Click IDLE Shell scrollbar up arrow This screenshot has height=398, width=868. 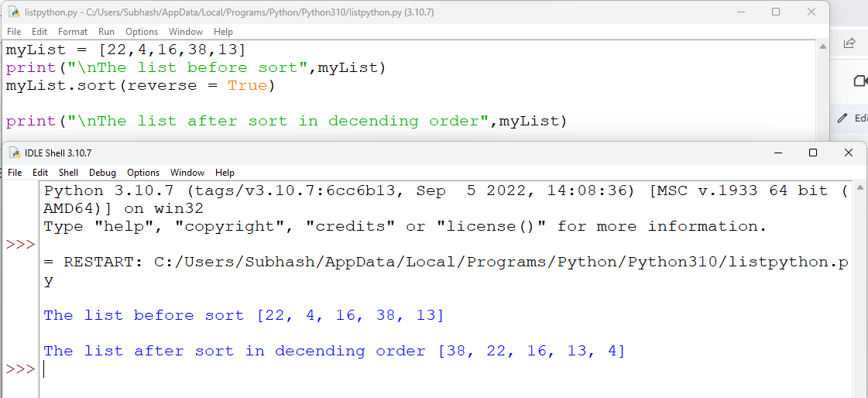click(860, 188)
